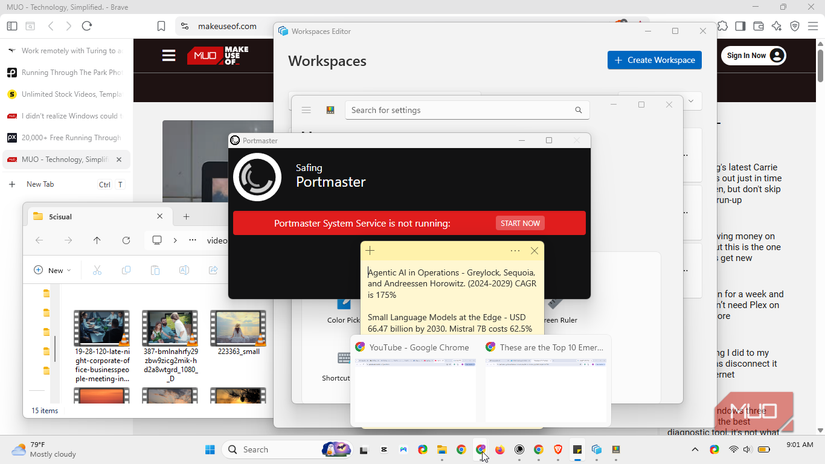Screen dimensions: 825x464
Task: Click taskbar Search box
Action: click(287, 449)
